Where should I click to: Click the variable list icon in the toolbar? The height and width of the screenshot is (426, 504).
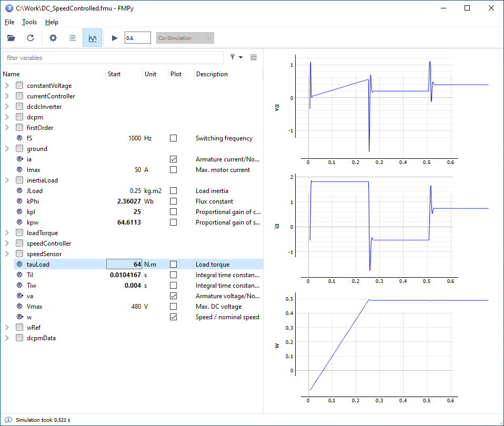(72, 37)
